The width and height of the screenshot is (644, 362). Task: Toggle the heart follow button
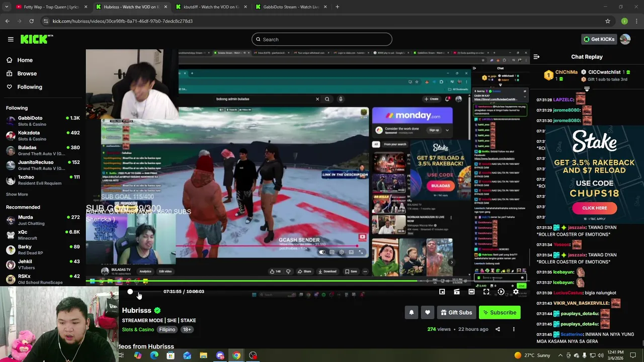[428, 313]
